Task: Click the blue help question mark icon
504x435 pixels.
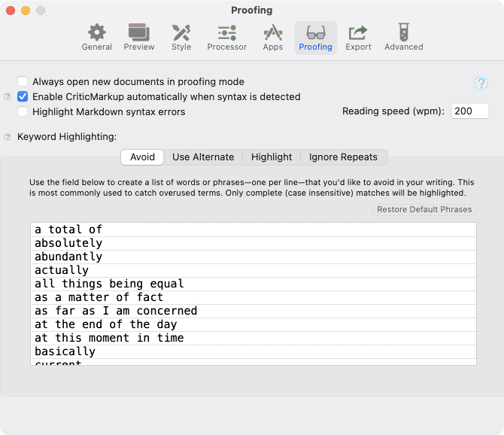Action: pos(481,84)
